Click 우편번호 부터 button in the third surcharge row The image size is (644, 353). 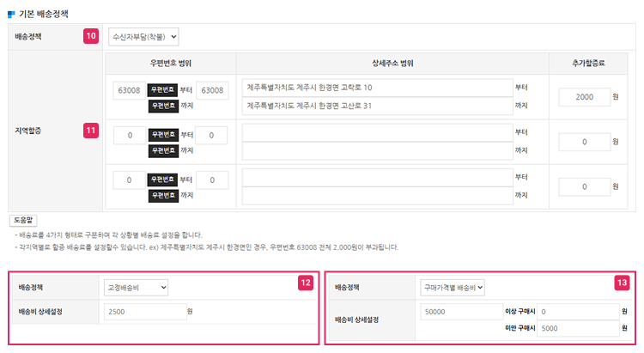point(162,180)
